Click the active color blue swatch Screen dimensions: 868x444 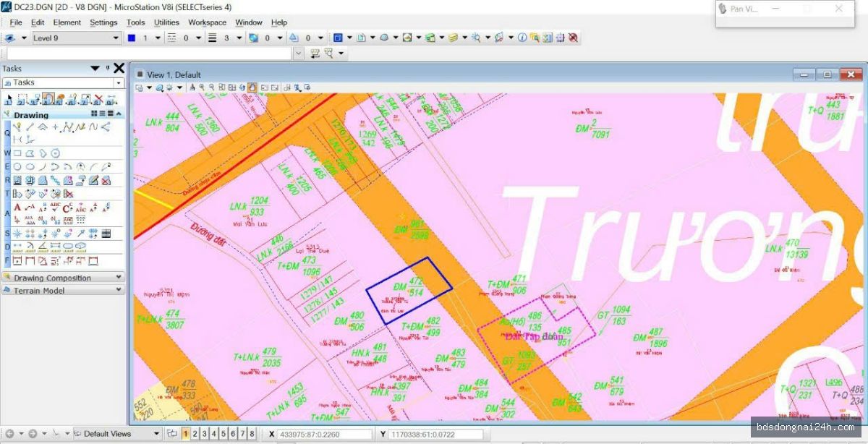pos(132,38)
